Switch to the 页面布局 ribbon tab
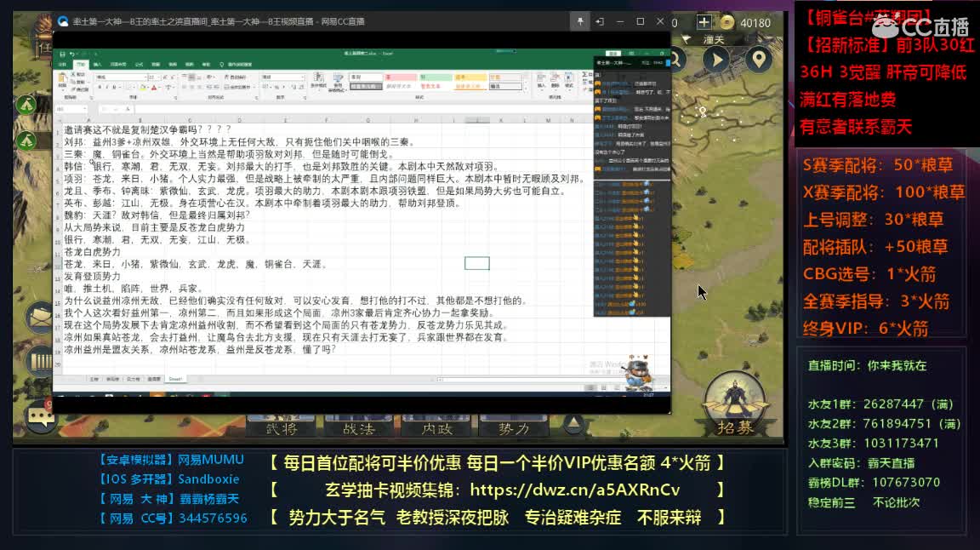 (118, 65)
